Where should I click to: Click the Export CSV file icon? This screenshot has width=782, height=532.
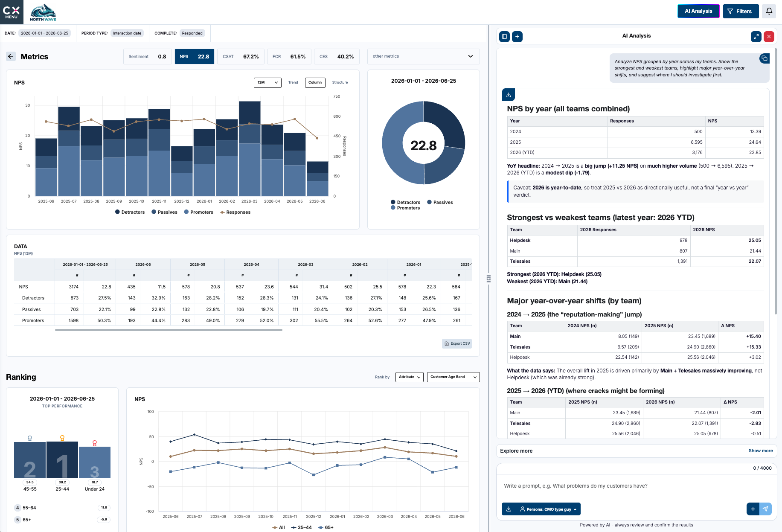(x=447, y=343)
